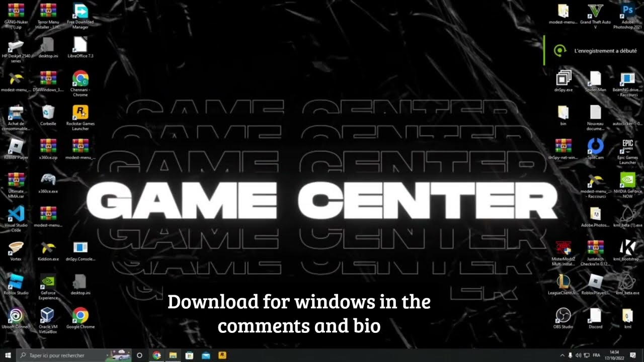
Task: Open the notification center icon
Action: tap(633, 355)
